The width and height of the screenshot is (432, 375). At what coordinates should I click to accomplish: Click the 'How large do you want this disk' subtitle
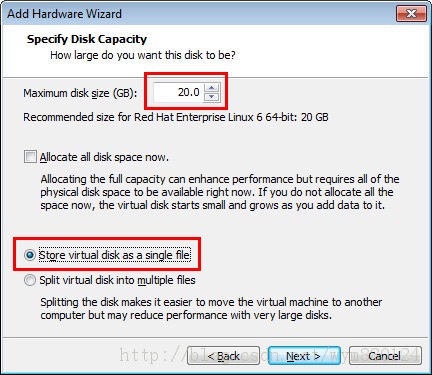tap(143, 55)
